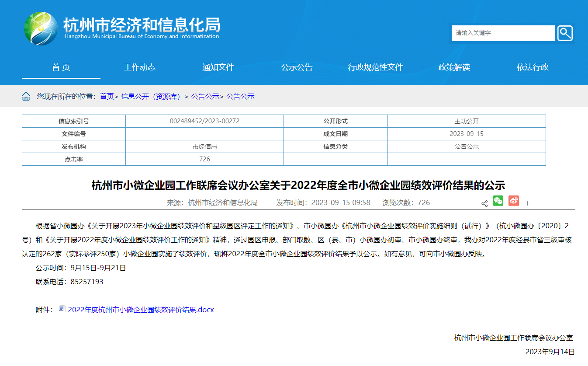Viewport: 588px width, 366px height.
Task: Open the 首页 navigation tab
Action: [61, 67]
